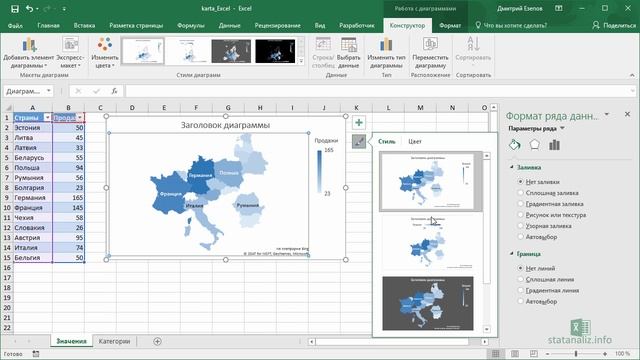Image resolution: width=640 pixels, height=360 pixels.
Task: Click zoom slider handle in status bar
Action: 576,353
